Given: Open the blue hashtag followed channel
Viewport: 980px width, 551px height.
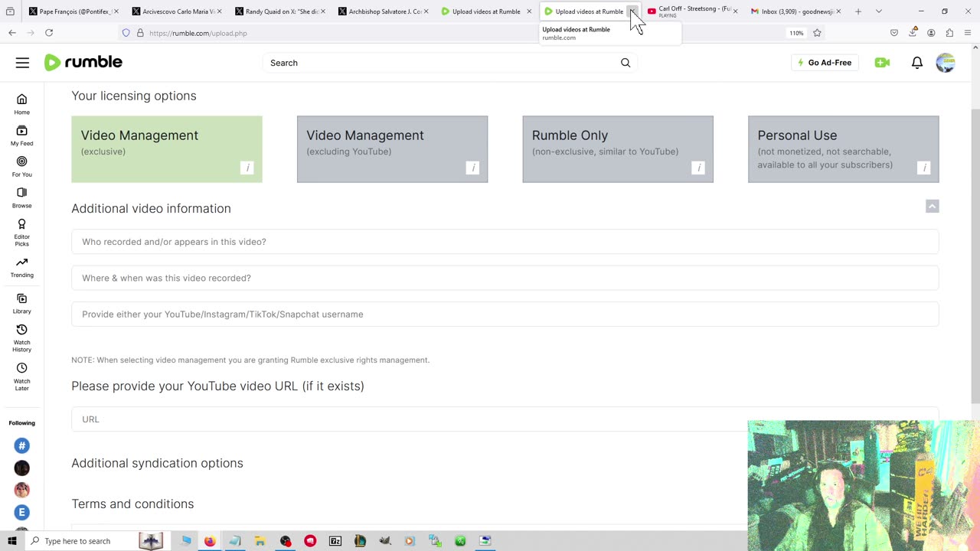Looking at the screenshot, I should coord(21,445).
